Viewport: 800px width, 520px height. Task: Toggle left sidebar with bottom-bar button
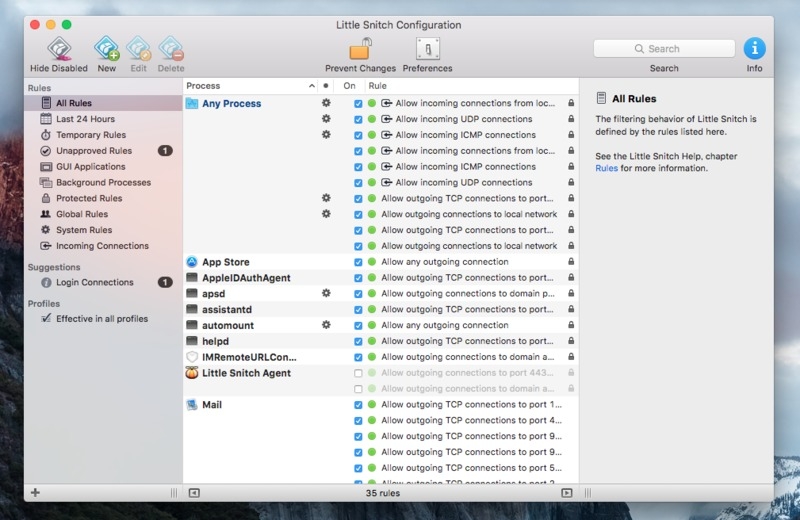tap(194, 493)
